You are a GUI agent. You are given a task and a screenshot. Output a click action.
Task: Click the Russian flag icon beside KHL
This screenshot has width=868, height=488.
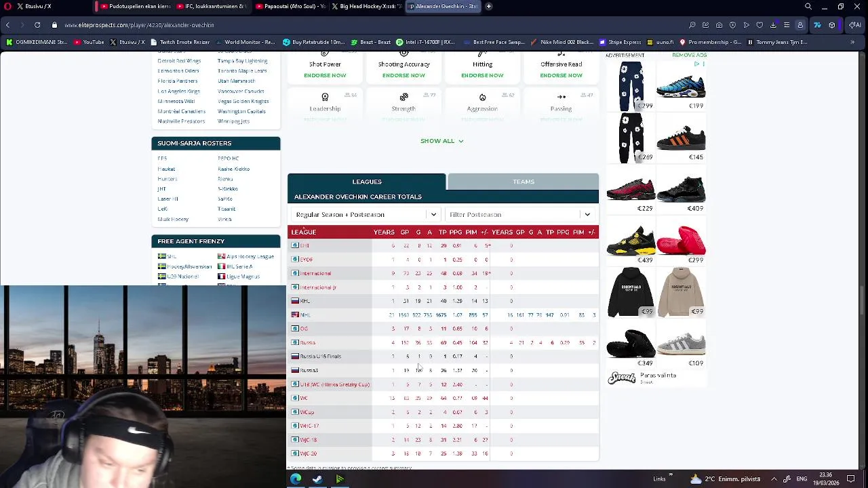[x=295, y=301]
